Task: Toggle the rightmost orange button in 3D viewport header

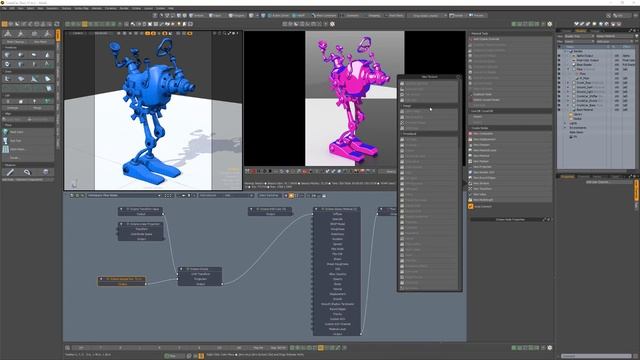Action: click(190, 33)
